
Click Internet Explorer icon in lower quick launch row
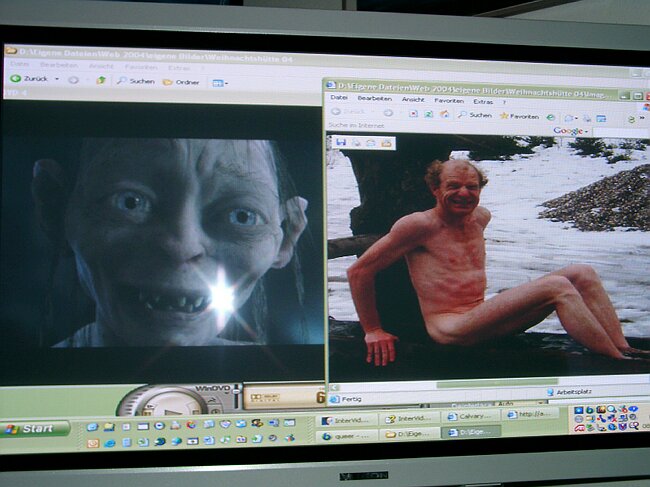click(109, 443)
